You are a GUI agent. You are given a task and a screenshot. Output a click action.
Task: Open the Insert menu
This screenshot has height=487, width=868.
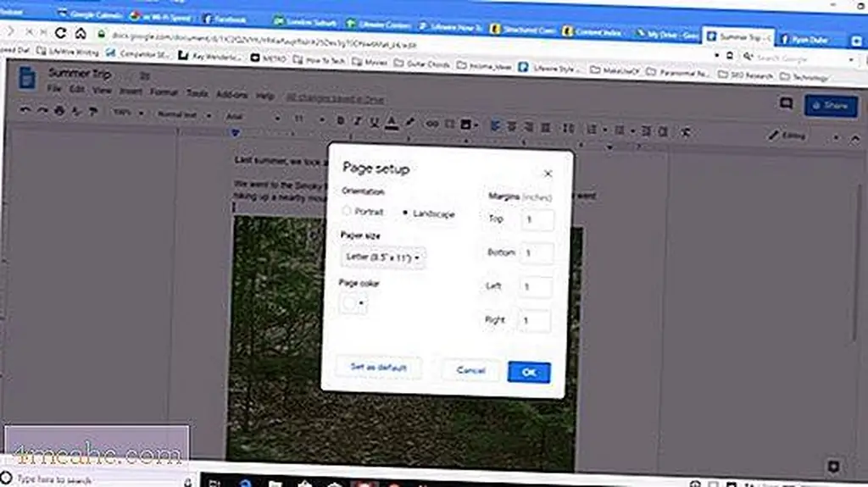point(131,91)
